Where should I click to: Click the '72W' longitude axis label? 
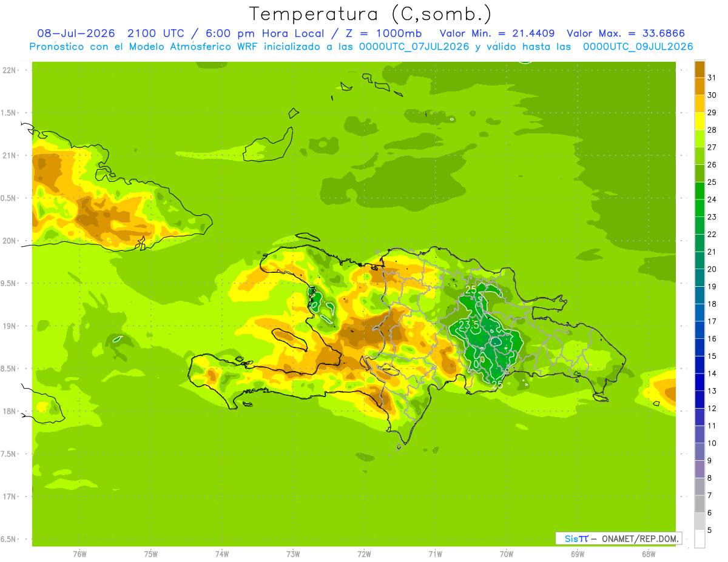click(x=364, y=554)
